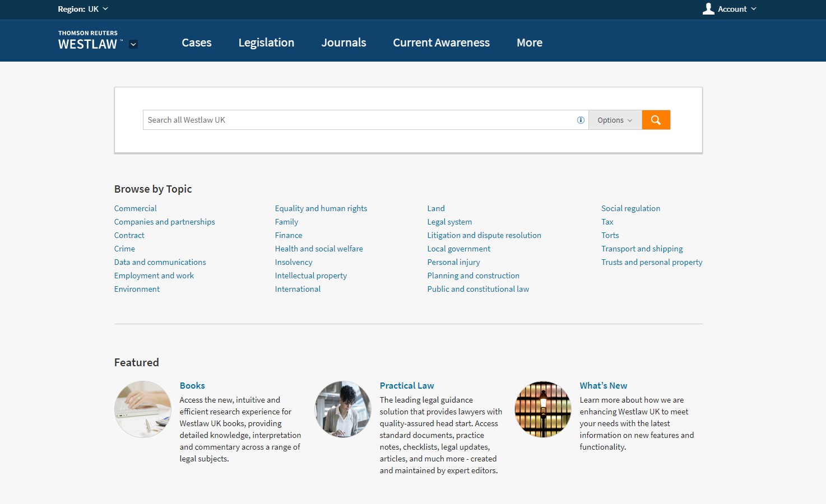This screenshot has height=504, width=826.
Task: Browse the Legal system topic
Action: [449, 222]
